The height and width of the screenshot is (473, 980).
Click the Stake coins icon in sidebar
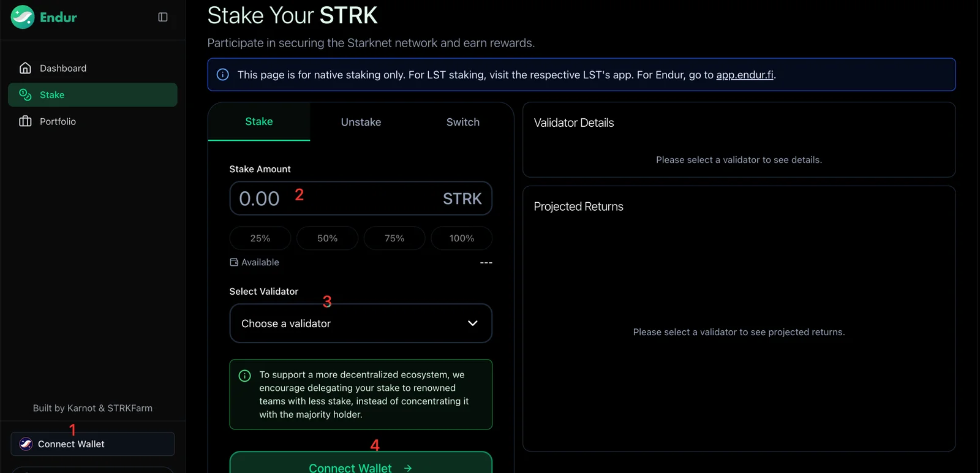pos(25,95)
